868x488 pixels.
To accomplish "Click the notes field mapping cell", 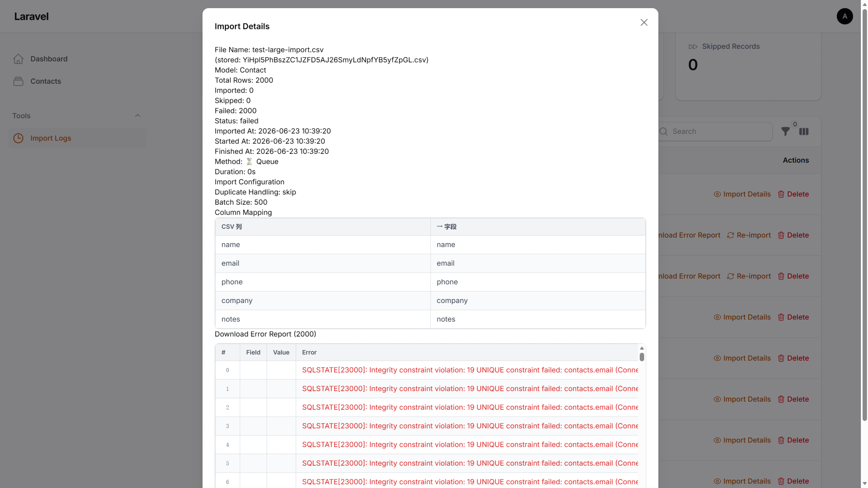I will pos(538,319).
